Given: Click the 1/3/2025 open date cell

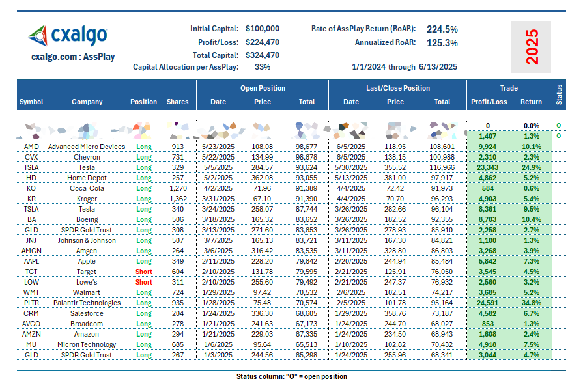Looking at the screenshot, I should (x=218, y=354).
